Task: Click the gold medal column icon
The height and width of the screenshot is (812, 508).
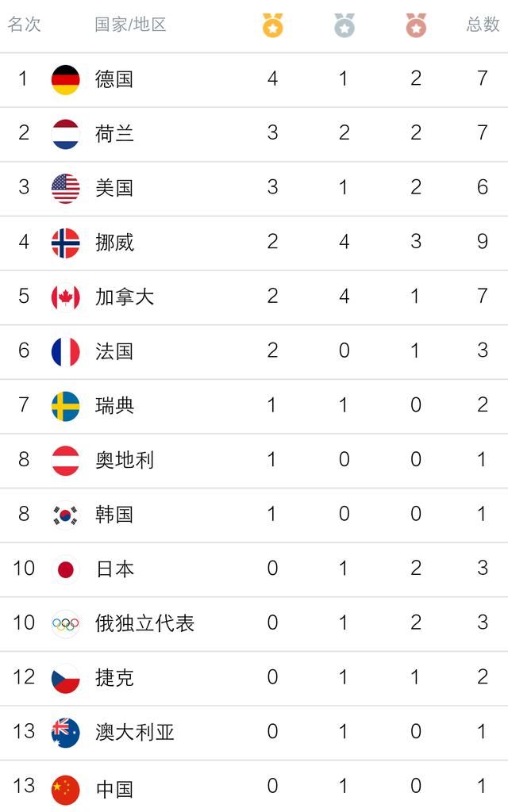Action: pos(273,25)
